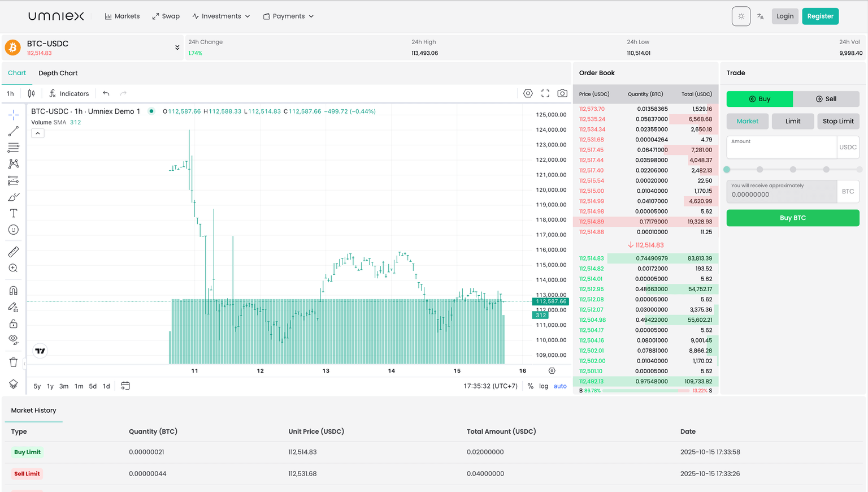Toggle the light/dark theme button
Screen dimensions: 868x492
tap(741, 16)
